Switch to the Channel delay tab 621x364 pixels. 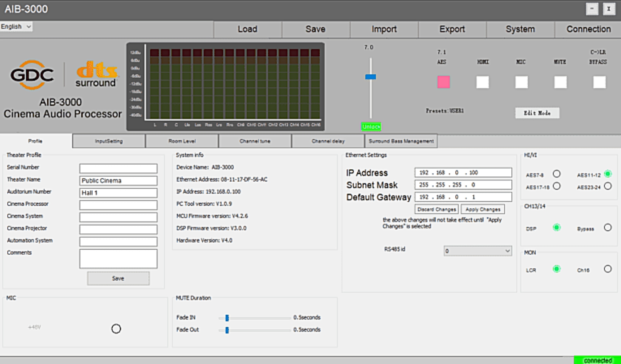click(328, 141)
